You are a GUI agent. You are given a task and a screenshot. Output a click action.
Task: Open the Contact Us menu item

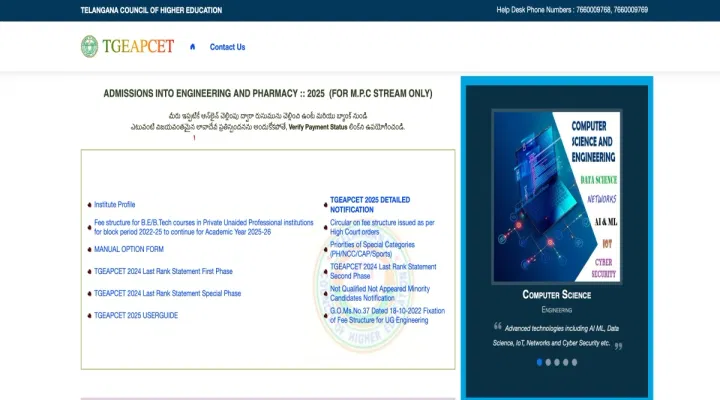(227, 47)
